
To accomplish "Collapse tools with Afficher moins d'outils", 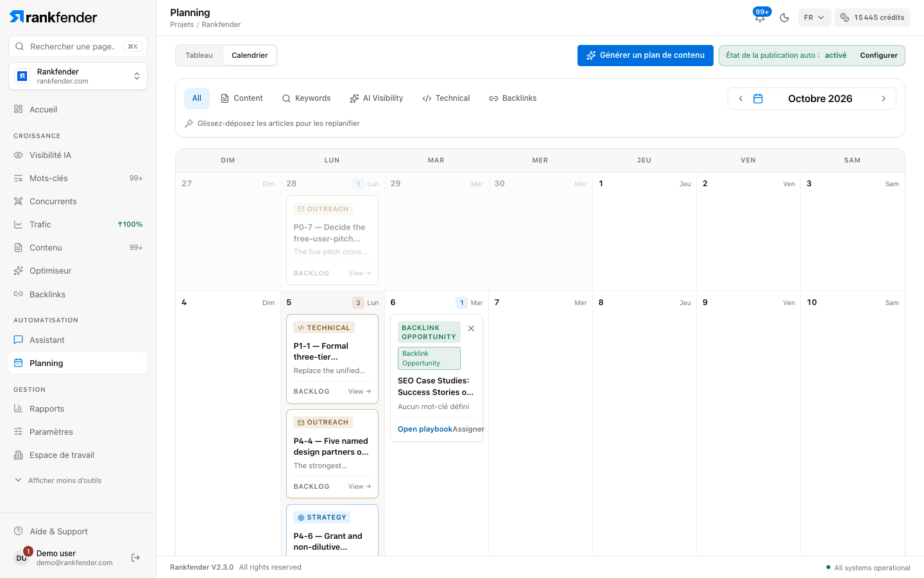I will 65,480.
